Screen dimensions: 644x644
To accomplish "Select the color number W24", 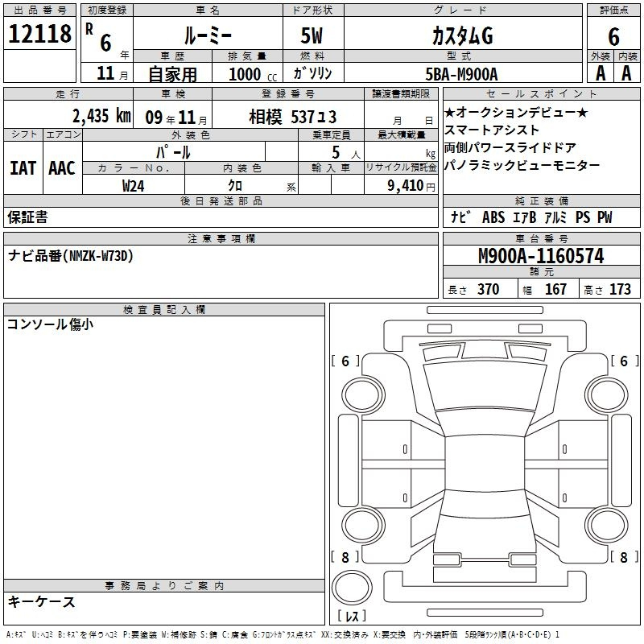I will pyautogui.click(x=134, y=186).
